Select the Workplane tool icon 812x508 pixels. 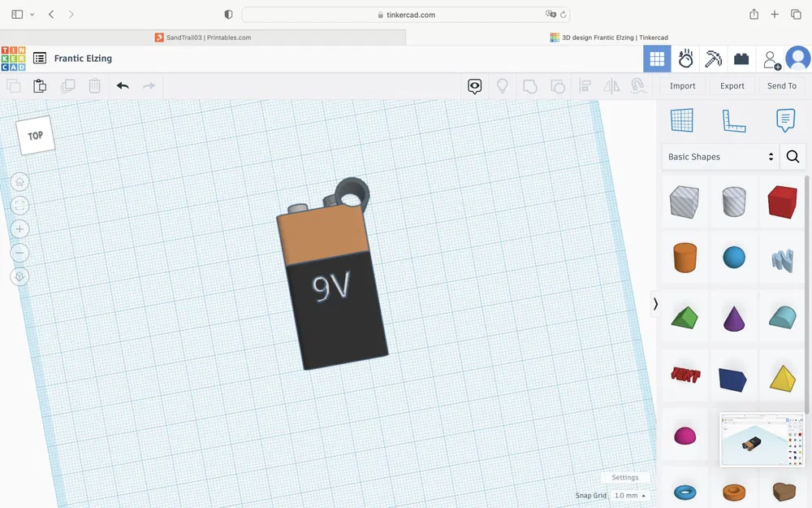click(x=681, y=120)
